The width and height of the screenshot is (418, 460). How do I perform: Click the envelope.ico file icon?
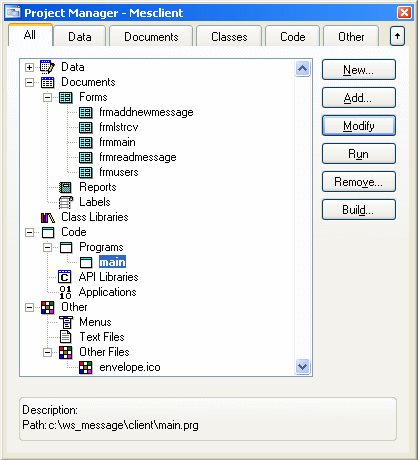click(86, 367)
